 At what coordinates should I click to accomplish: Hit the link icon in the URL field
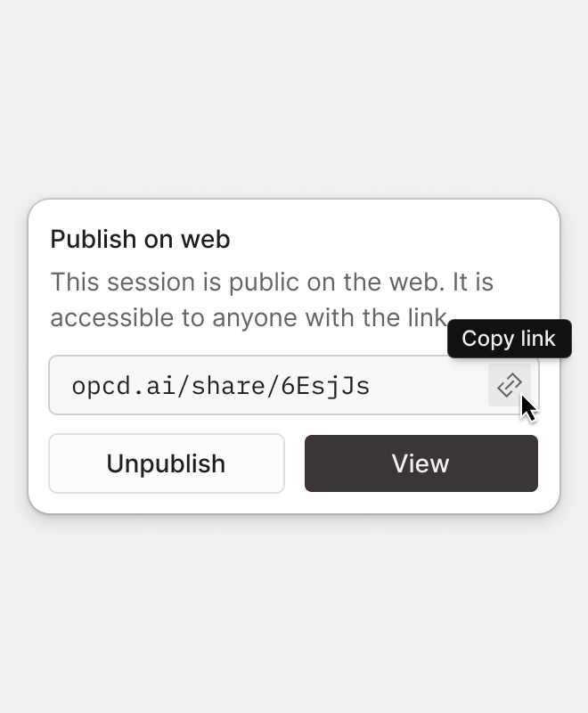509,385
